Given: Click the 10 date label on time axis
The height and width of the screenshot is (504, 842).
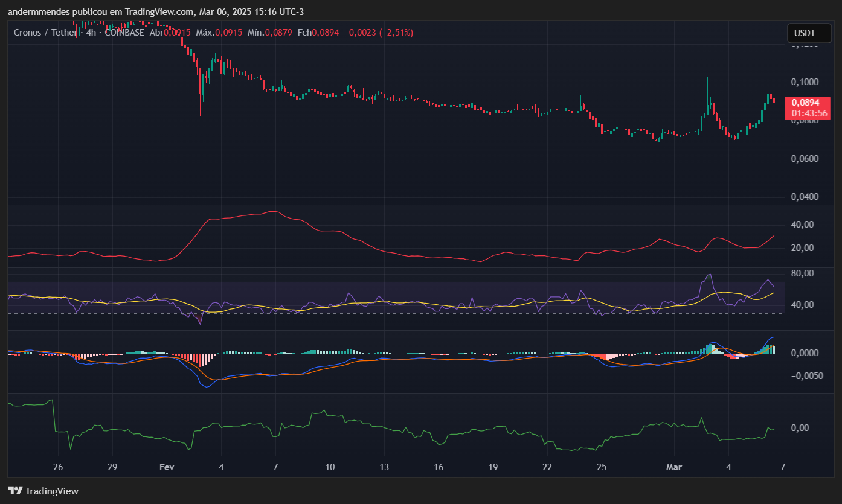Looking at the screenshot, I should [330, 467].
